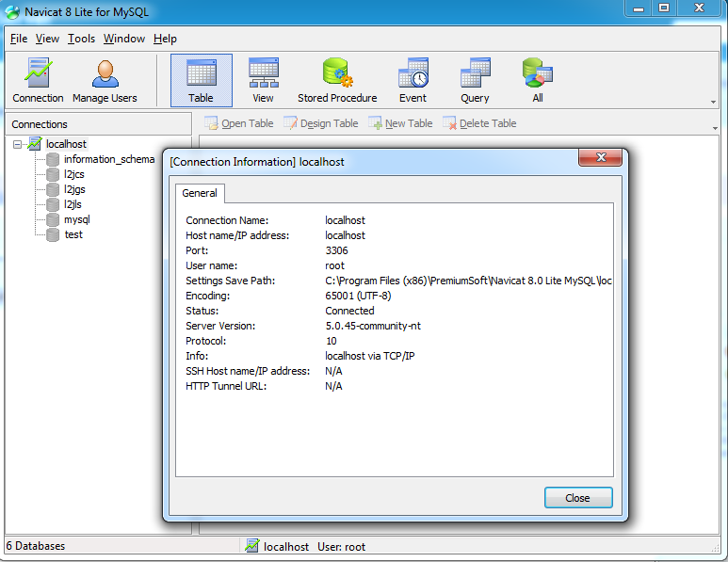The image size is (728, 562).
Task: Click the Connection Name label
Action: click(227, 220)
